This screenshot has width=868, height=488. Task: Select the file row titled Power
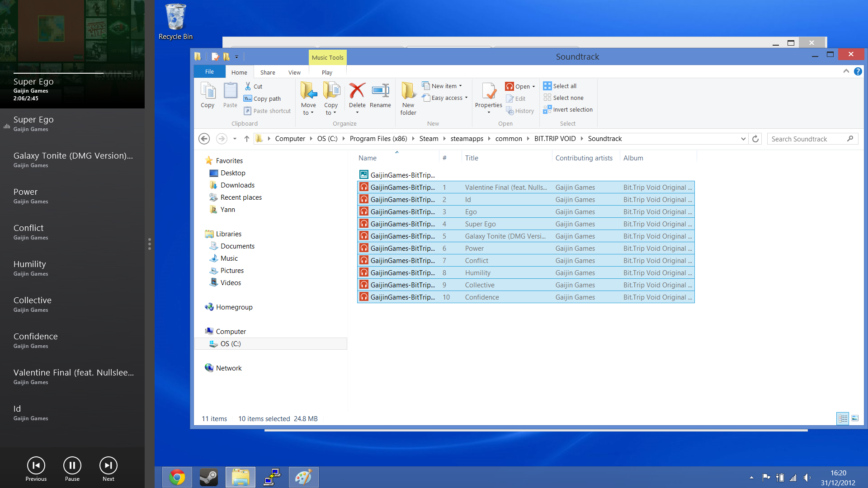[x=526, y=249]
